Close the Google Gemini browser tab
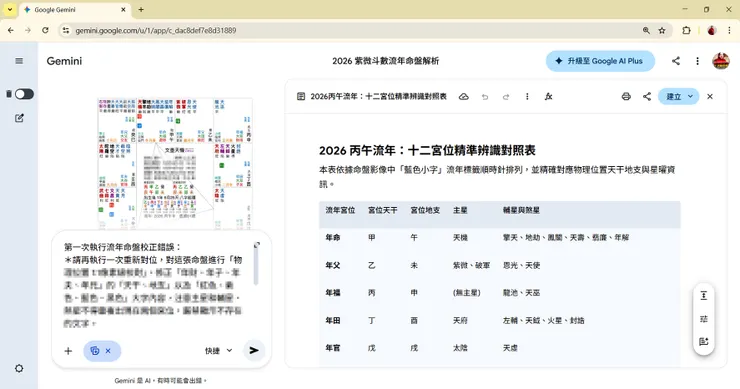 [123, 9]
